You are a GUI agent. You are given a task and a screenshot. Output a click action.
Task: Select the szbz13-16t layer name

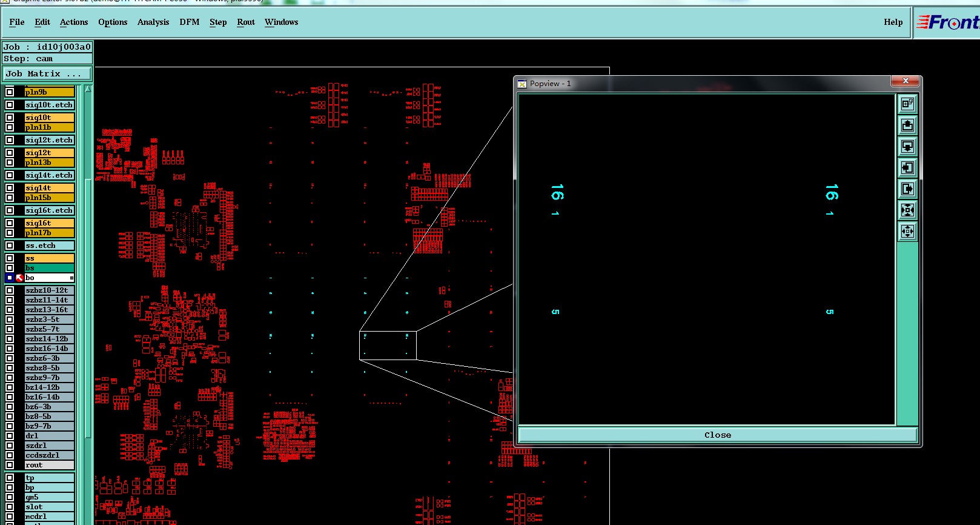click(50, 310)
